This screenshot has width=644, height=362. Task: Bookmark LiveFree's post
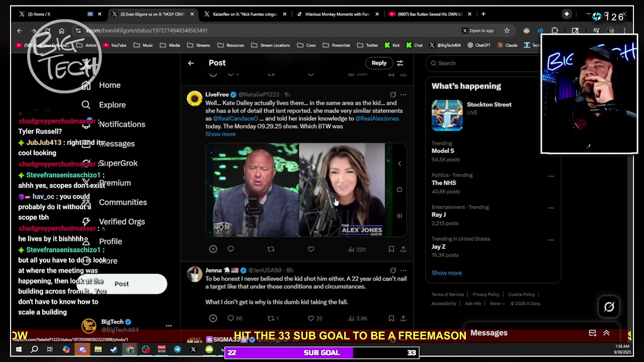[391, 249]
